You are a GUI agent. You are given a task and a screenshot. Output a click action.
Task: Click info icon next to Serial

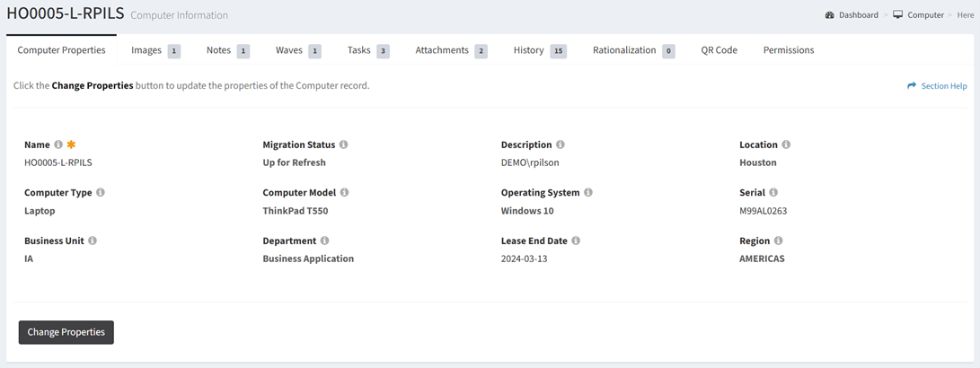773,193
